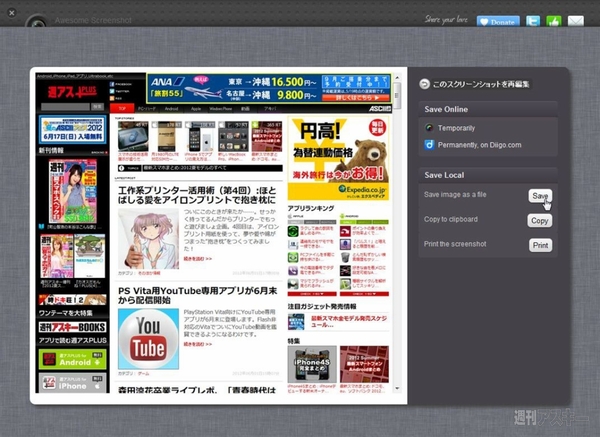
Task: Click the ANA Okinawa flight banner ad
Action: pos(269,88)
